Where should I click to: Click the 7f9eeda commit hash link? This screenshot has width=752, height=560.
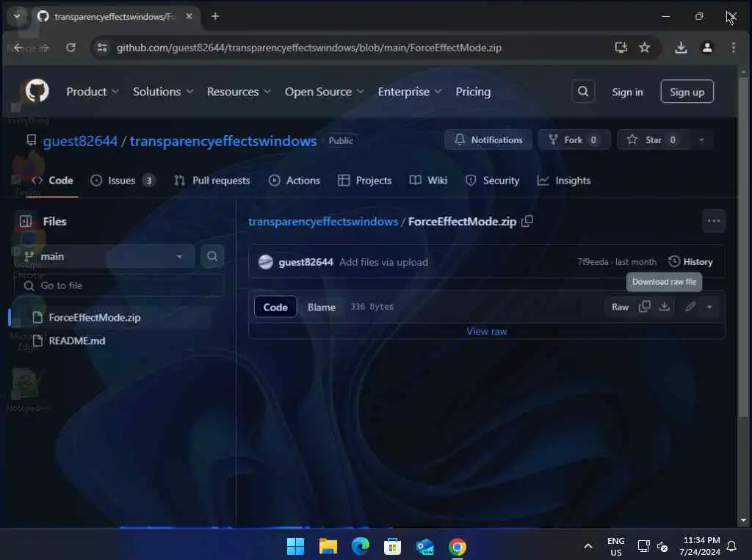tap(593, 262)
